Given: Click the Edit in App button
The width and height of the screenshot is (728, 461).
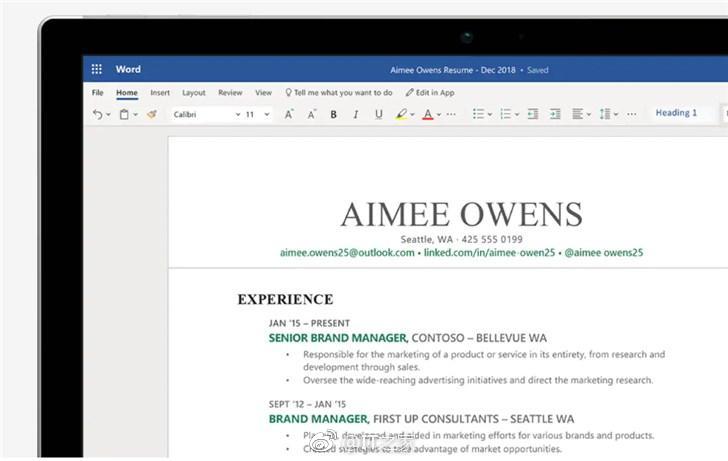Looking at the screenshot, I should [430, 92].
